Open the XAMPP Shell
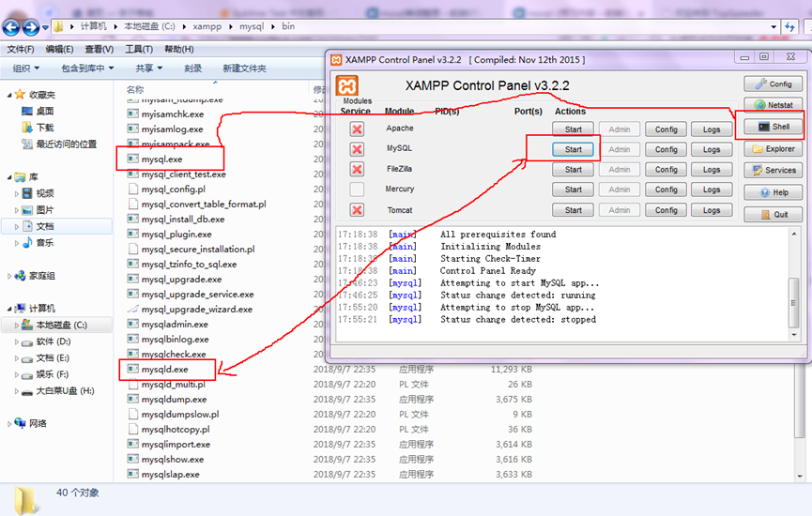This screenshot has width=812, height=516. [774, 127]
